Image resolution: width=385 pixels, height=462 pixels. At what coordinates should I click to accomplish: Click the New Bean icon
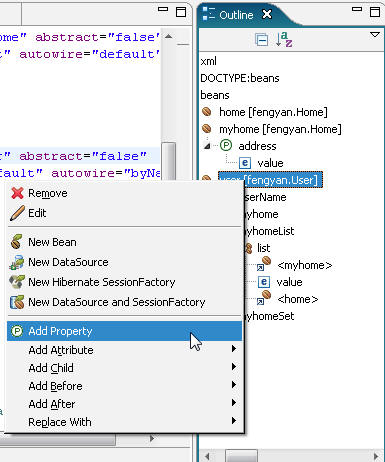pyautogui.click(x=17, y=242)
